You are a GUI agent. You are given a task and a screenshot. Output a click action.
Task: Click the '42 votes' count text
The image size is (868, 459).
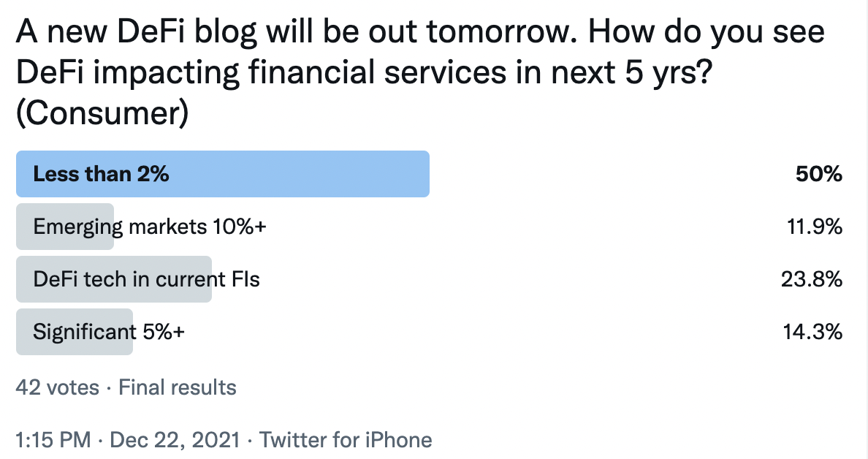click(x=58, y=387)
